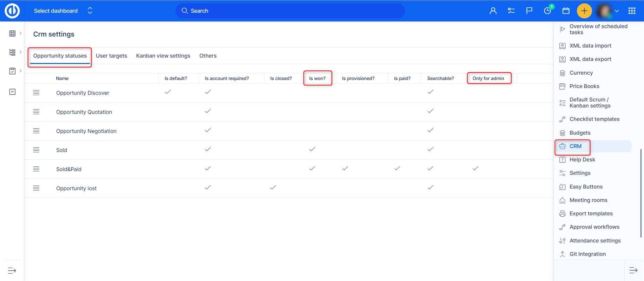Click the Search input field
Image resolution: width=644 pixels, height=281 pixels.
pyautogui.click(x=290, y=11)
